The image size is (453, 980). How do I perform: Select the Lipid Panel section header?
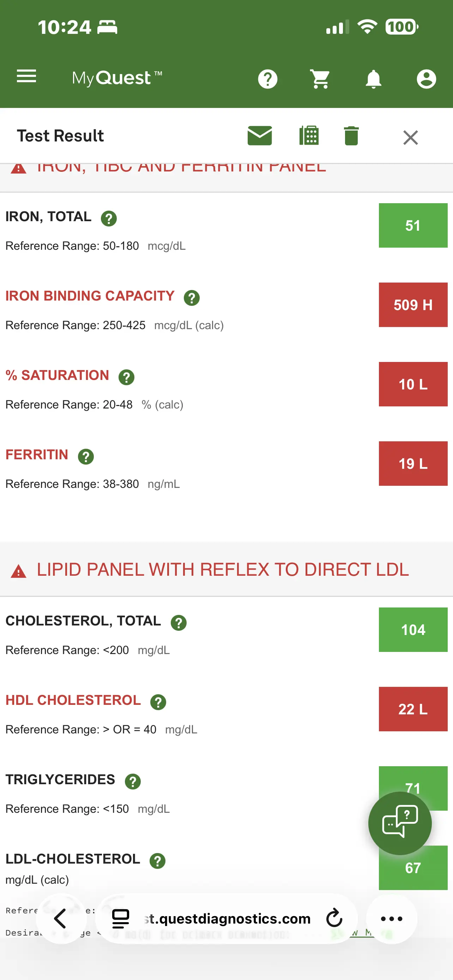tap(223, 569)
